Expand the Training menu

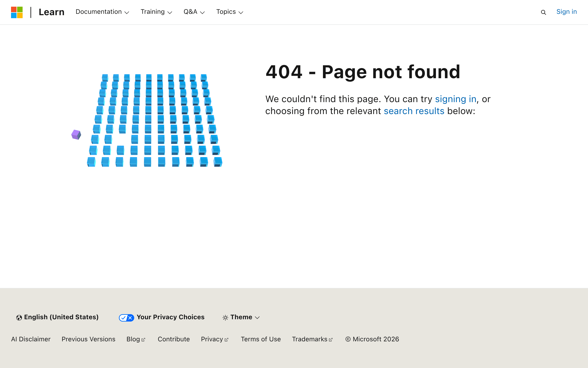156,12
